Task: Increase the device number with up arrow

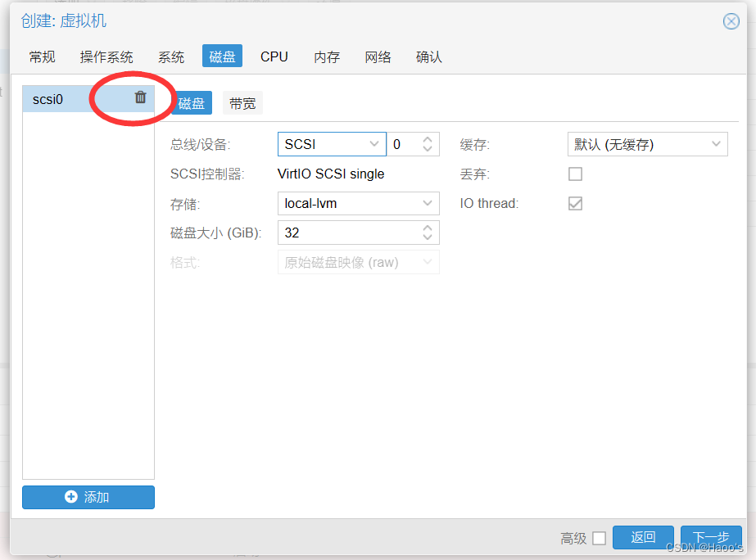Action: click(427, 140)
